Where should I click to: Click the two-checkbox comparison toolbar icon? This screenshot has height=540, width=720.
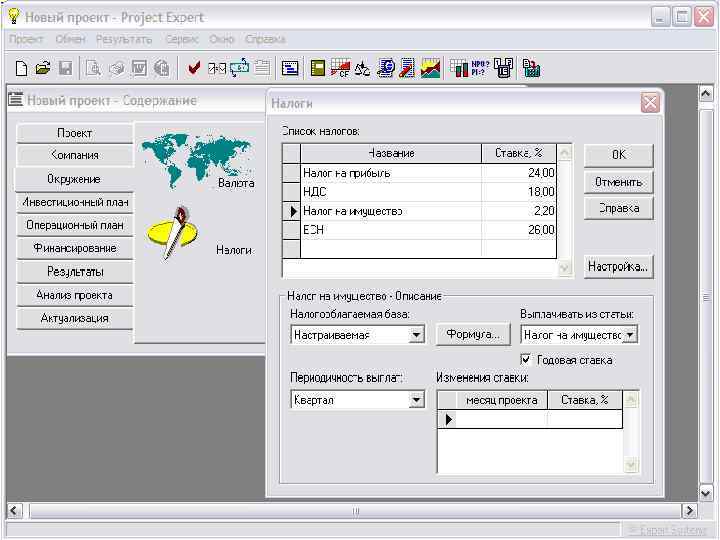[217, 68]
